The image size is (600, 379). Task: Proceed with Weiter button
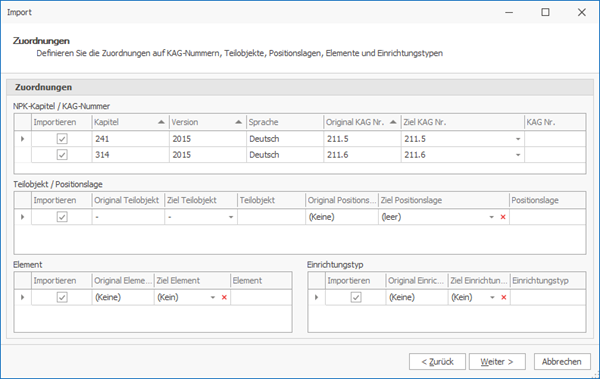497,361
